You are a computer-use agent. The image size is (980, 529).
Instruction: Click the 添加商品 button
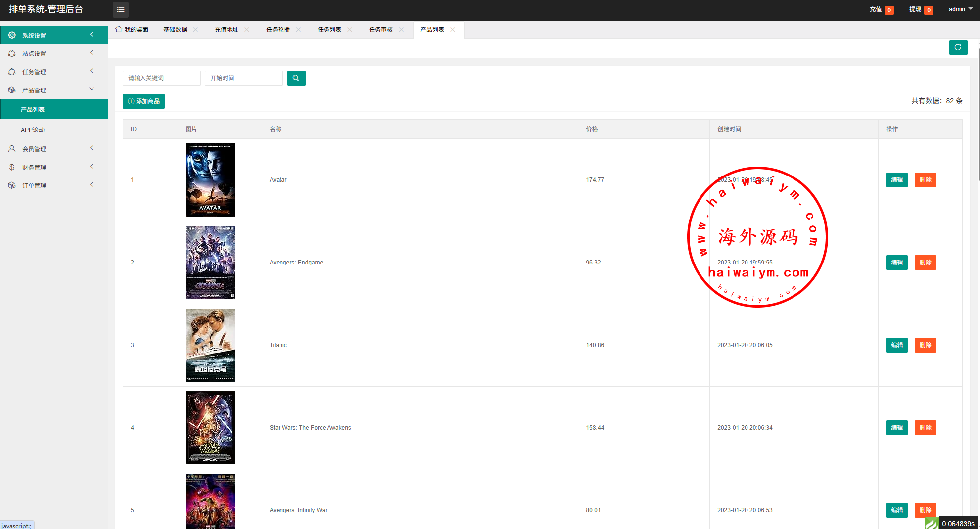click(143, 101)
